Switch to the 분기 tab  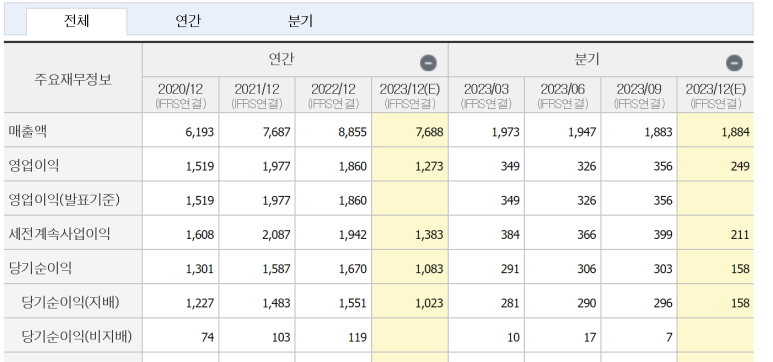(x=300, y=21)
